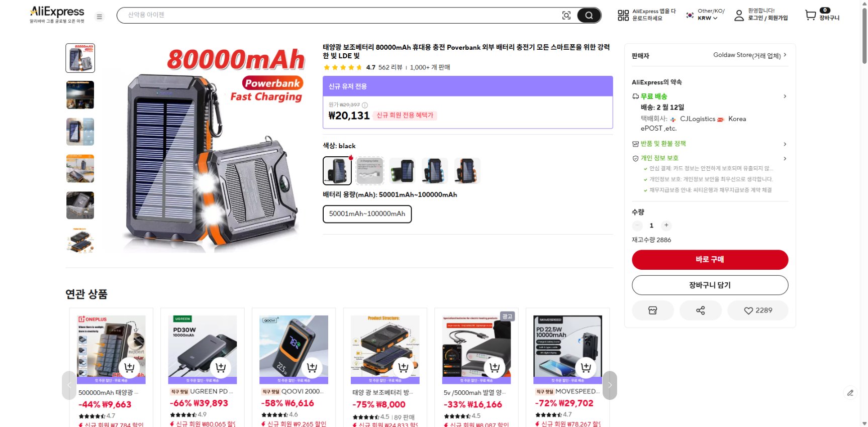Open the Other/KO/KRW language currency dropdown
The width and height of the screenshot is (868, 427).
point(706,15)
